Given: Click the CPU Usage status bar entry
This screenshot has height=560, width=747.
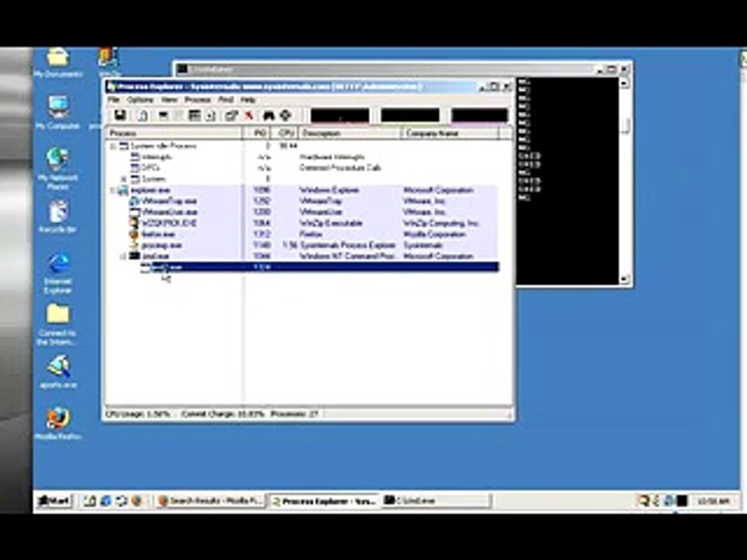Looking at the screenshot, I should pyautogui.click(x=138, y=415).
